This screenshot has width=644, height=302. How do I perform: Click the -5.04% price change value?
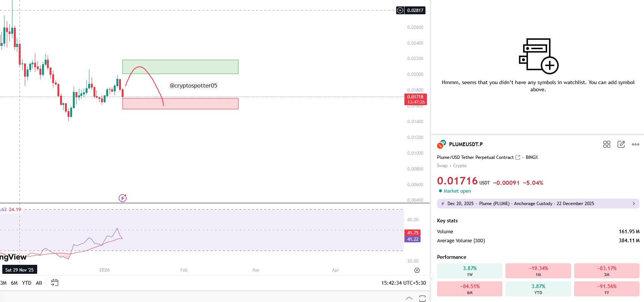pyautogui.click(x=533, y=183)
